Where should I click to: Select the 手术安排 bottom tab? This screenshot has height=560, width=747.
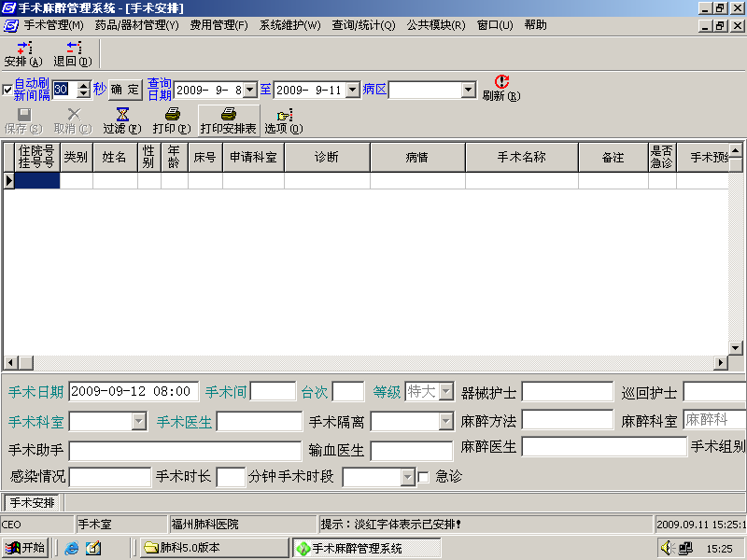[33, 502]
